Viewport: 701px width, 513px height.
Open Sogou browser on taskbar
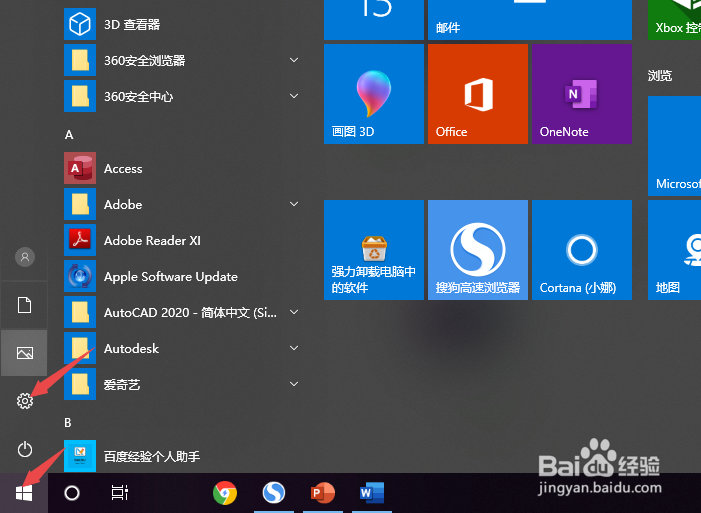pyautogui.click(x=274, y=493)
